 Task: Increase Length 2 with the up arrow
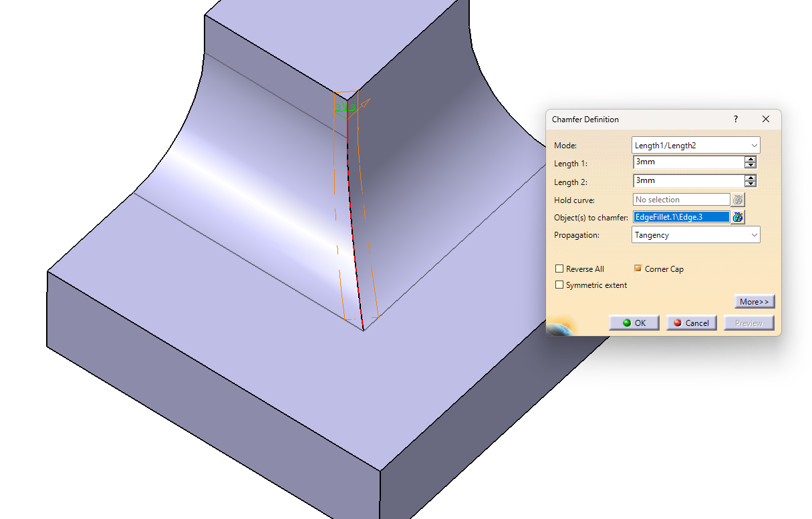coord(751,178)
